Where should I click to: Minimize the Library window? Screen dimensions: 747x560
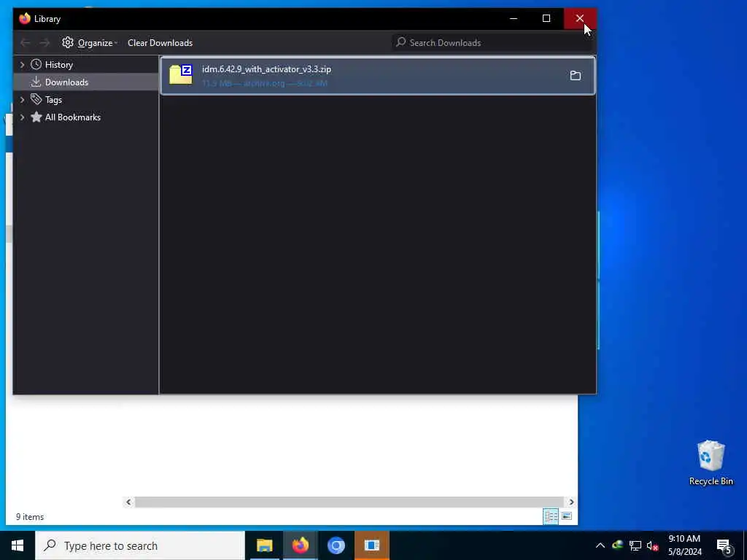(x=514, y=18)
